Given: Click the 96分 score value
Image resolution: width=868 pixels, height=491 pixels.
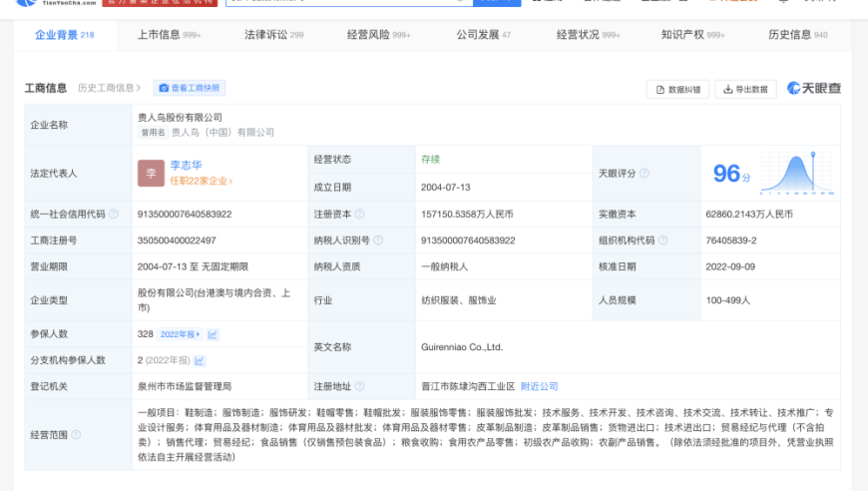Looking at the screenshot, I should (732, 174).
